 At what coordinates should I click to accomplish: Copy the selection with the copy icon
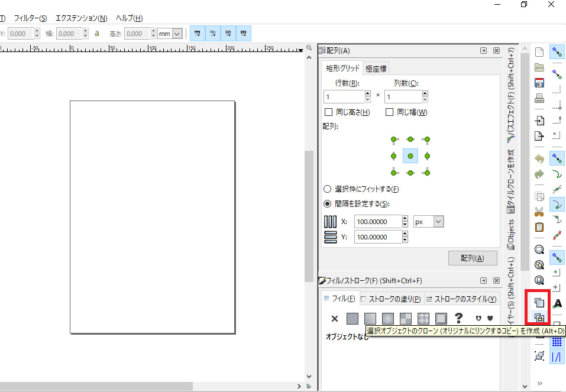539,196
